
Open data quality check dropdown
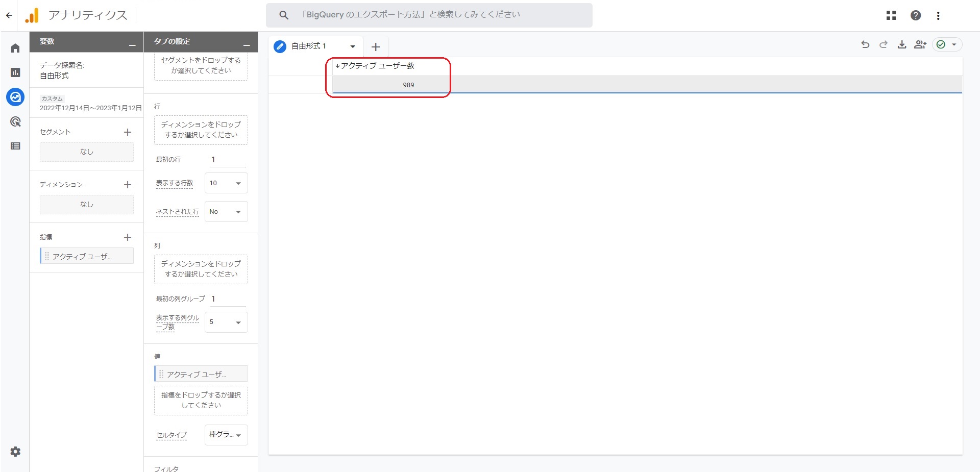click(947, 44)
